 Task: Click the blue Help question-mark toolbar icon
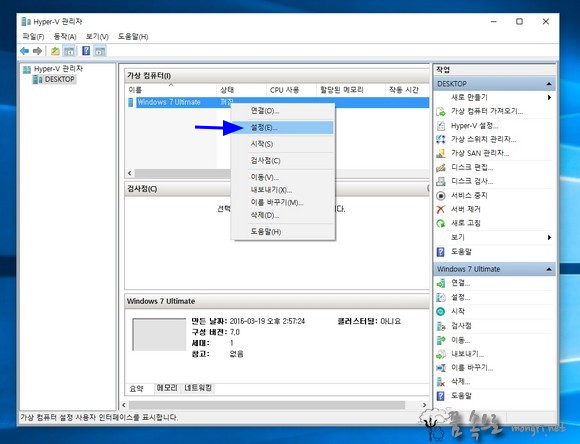(x=86, y=51)
